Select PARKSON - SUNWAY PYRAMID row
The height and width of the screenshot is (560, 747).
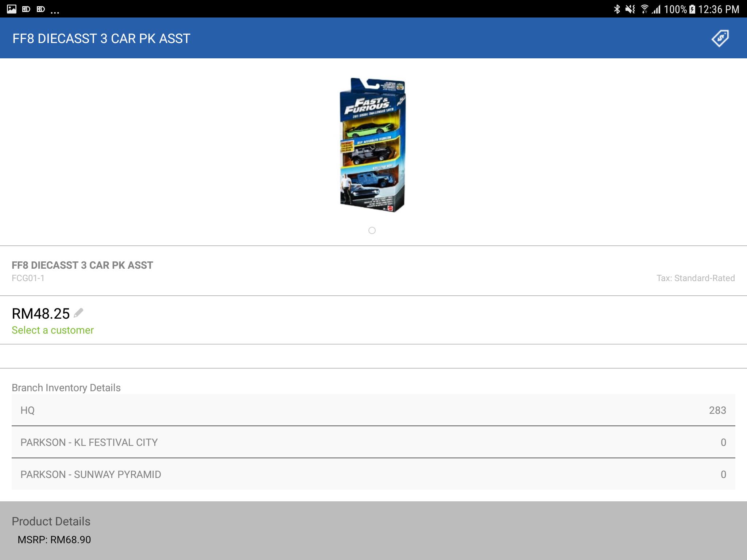(373, 474)
